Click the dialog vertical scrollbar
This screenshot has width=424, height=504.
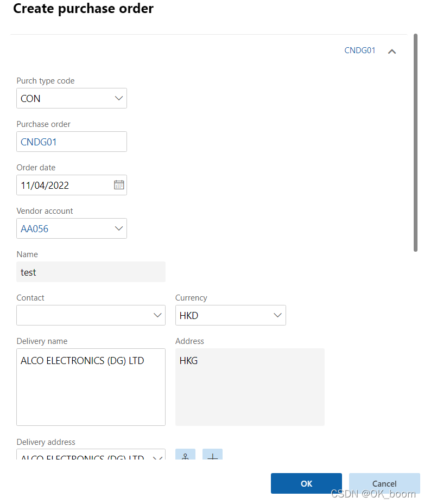415,143
